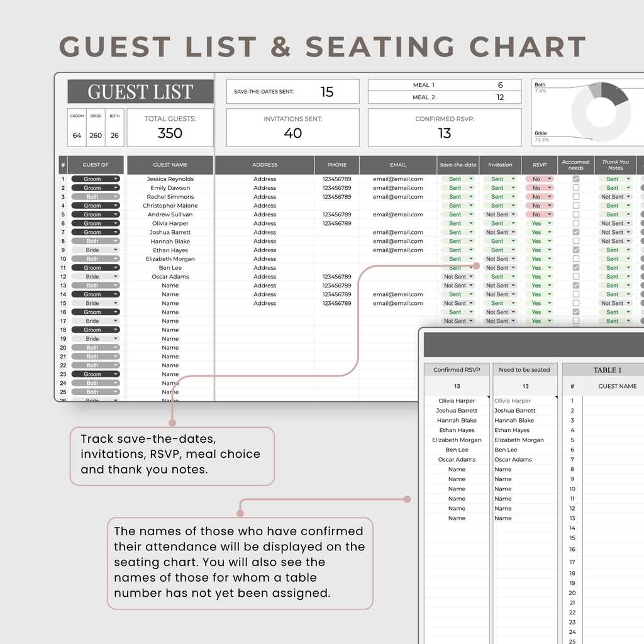Select Oscar Adams' phone number cell

337,277
